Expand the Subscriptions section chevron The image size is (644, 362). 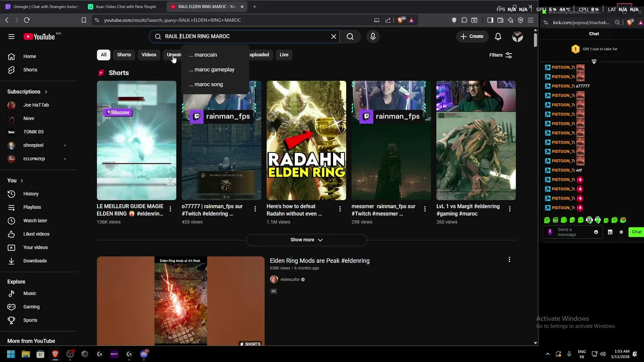coord(46,92)
